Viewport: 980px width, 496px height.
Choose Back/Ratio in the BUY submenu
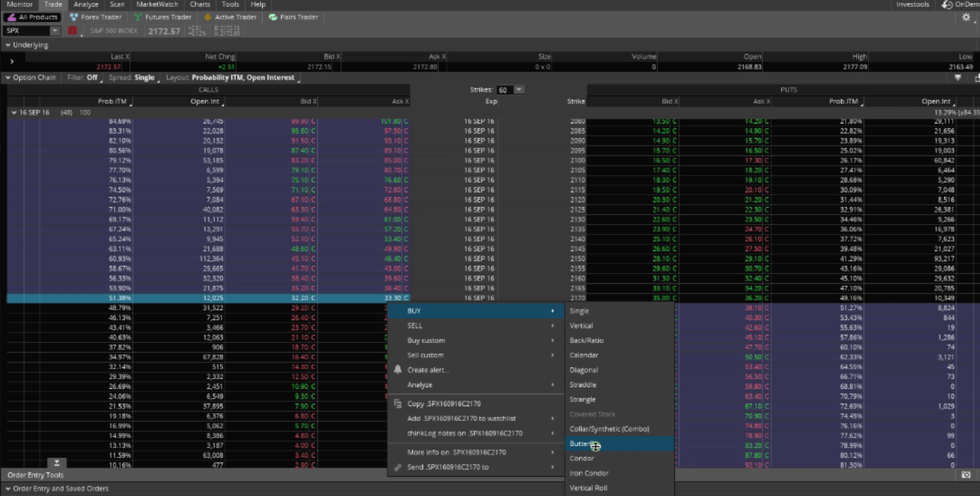tap(619, 340)
